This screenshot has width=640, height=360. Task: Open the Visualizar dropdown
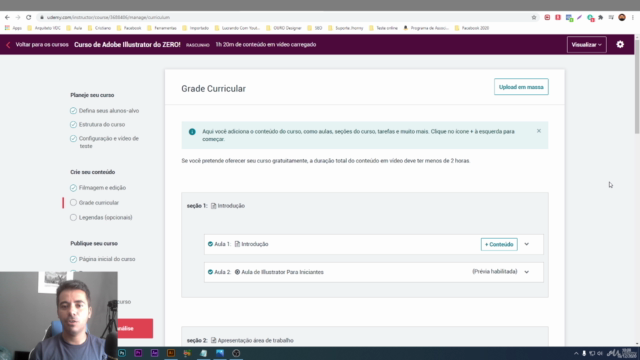point(587,44)
